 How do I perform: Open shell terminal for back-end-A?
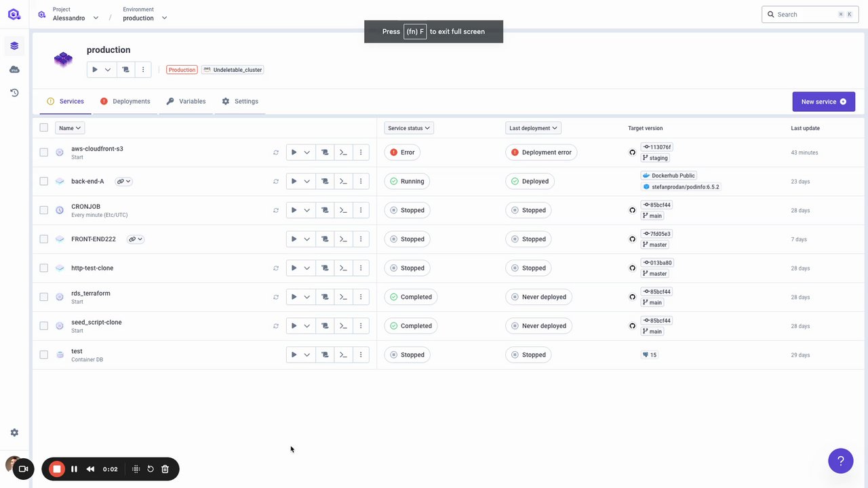(x=343, y=181)
